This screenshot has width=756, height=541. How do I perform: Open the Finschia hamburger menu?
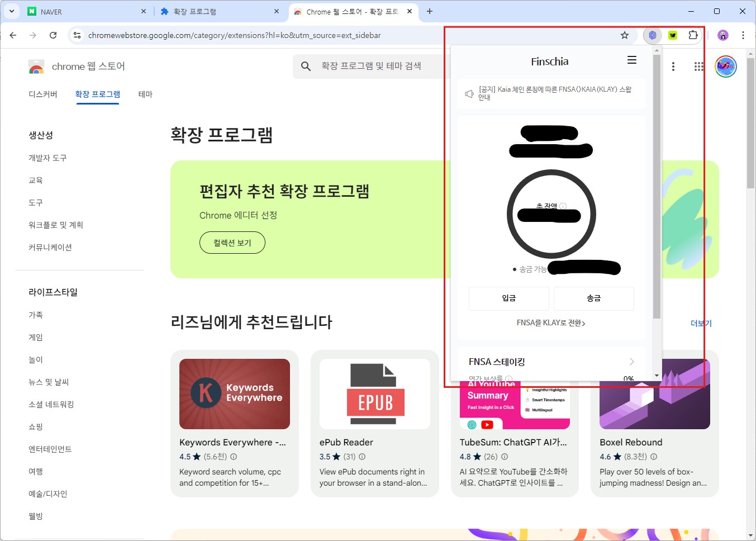click(x=632, y=60)
